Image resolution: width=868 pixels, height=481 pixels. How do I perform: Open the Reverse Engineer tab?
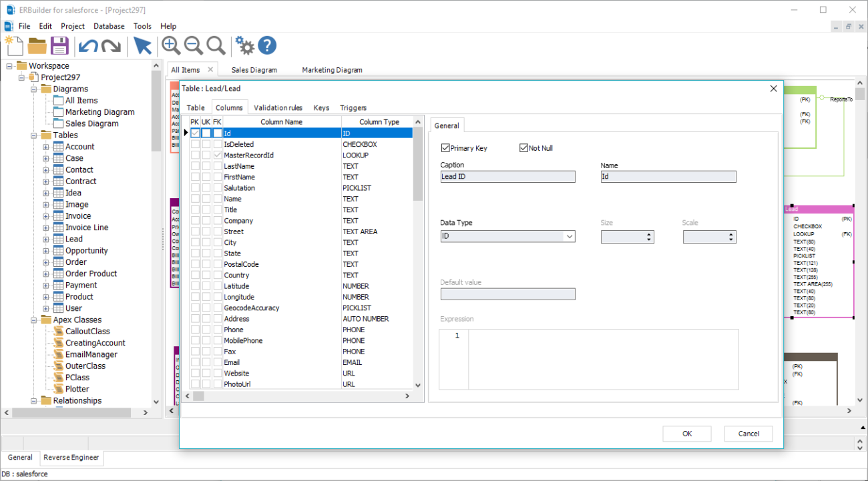tap(71, 458)
